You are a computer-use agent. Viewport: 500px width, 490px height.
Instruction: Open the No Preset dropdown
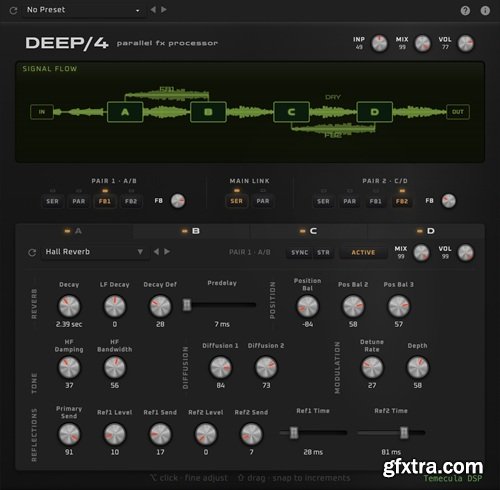[x=83, y=10]
